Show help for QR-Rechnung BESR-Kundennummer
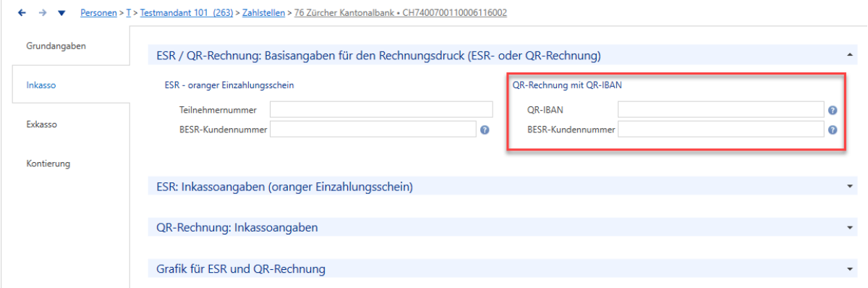The width and height of the screenshot is (868, 288). (833, 130)
